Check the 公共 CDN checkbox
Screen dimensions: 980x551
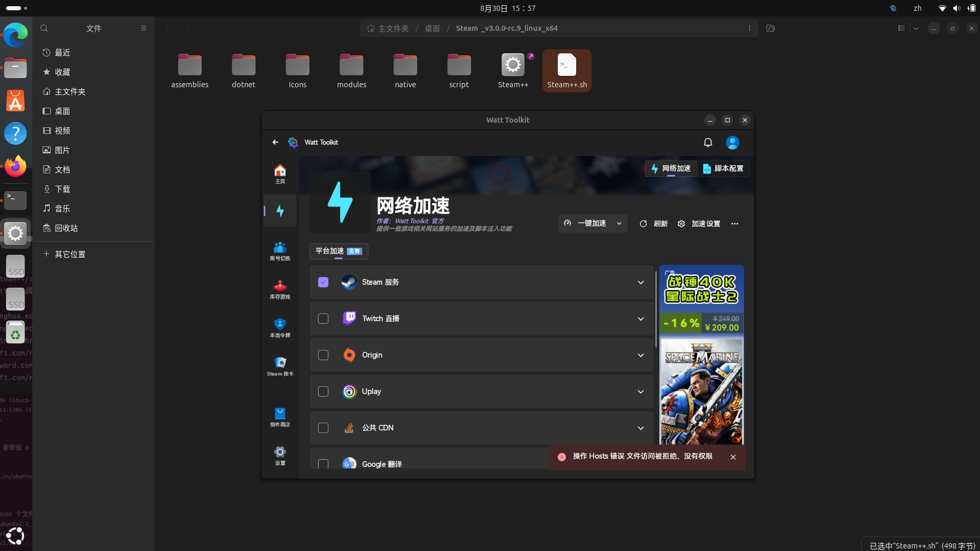point(323,428)
